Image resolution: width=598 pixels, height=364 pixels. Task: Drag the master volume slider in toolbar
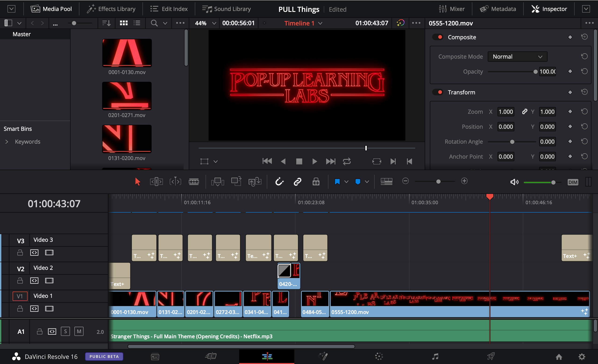point(553,182)
